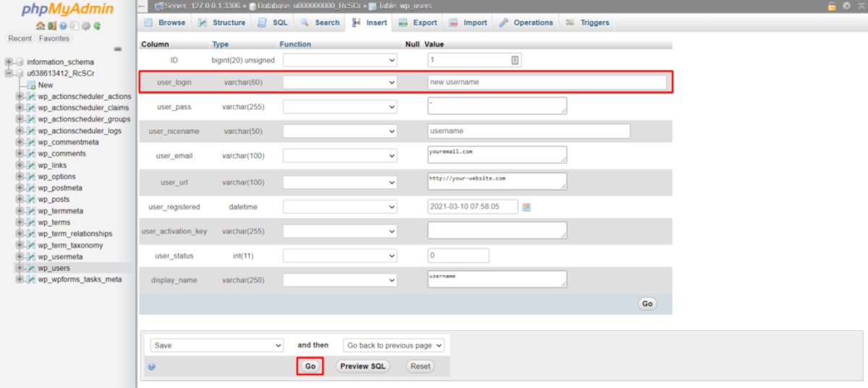Click the padlock icon in top bar
The image size is (868, 388).
[x=832, y=6]
